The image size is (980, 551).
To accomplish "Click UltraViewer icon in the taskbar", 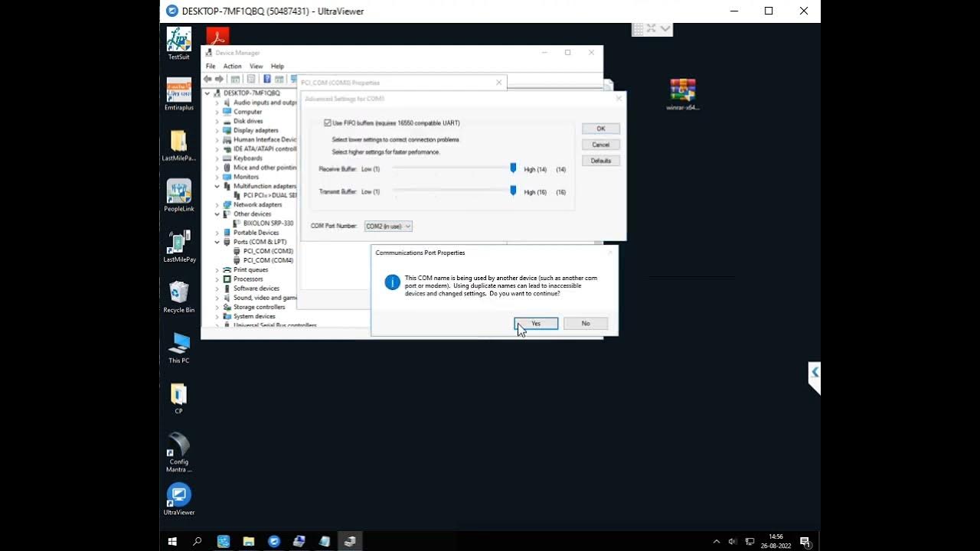I will (x=274, y=541).
